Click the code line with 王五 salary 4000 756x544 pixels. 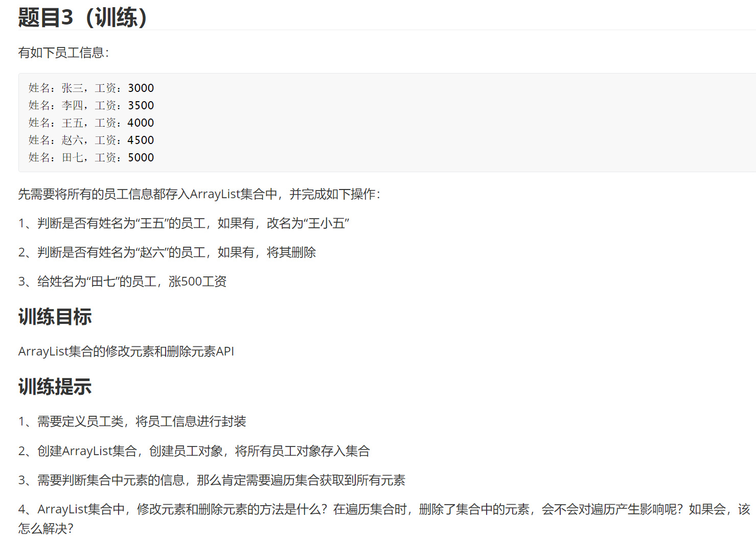(91, 123)
